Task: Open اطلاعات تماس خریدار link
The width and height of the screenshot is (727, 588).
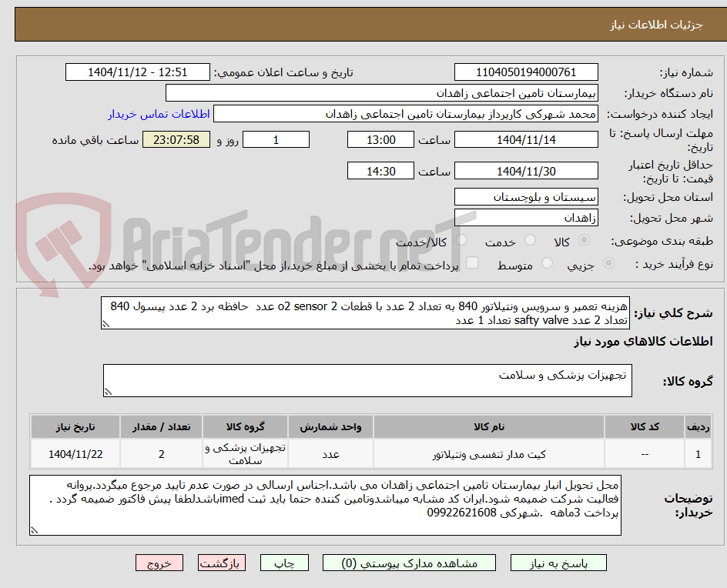Action: [159, 114]
